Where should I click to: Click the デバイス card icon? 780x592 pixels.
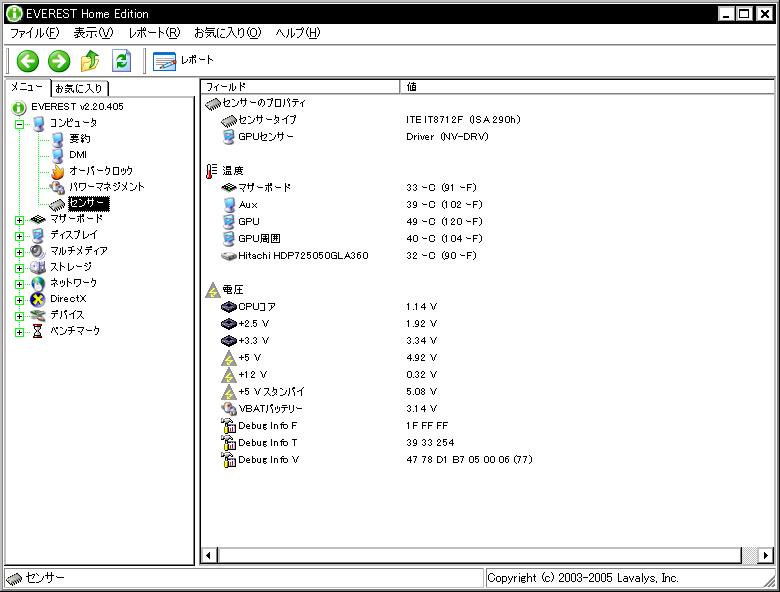pos(38,315)
